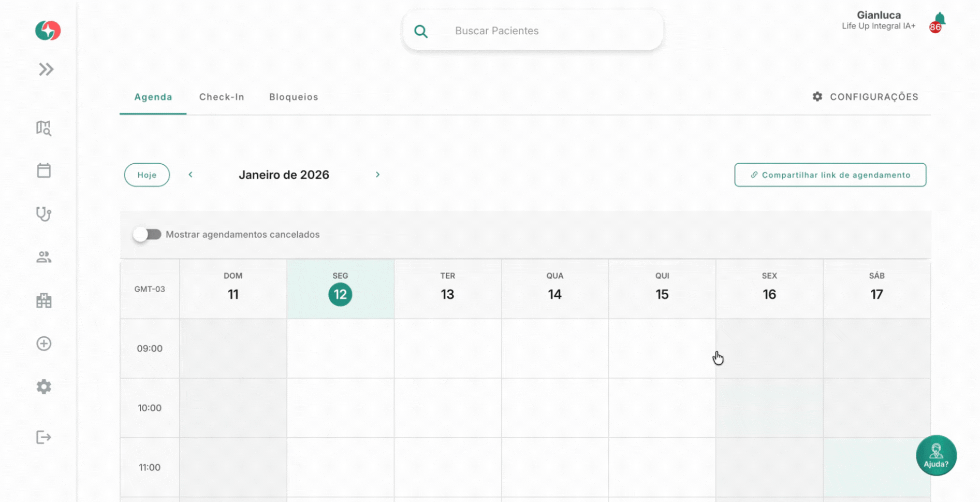Viewport: 980px width, 502px height.
Task: Open the calendar icon in sidebar
Action: point(44,170)
